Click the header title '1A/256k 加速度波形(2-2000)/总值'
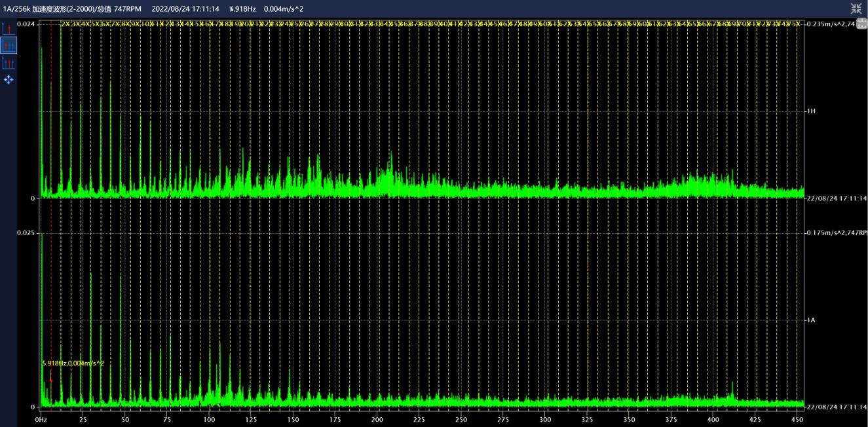Screen dimensions: 868x427 click(x=56, y=9)
